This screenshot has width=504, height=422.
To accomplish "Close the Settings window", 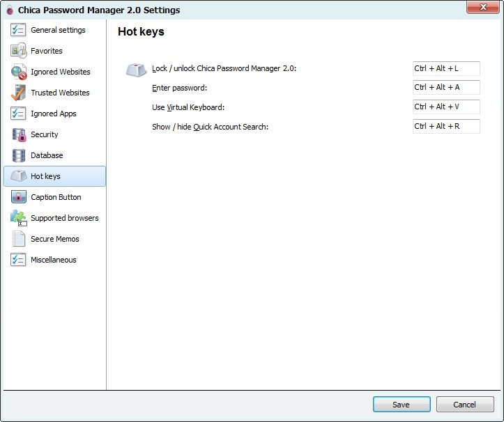I will click(x=483, y=7).
